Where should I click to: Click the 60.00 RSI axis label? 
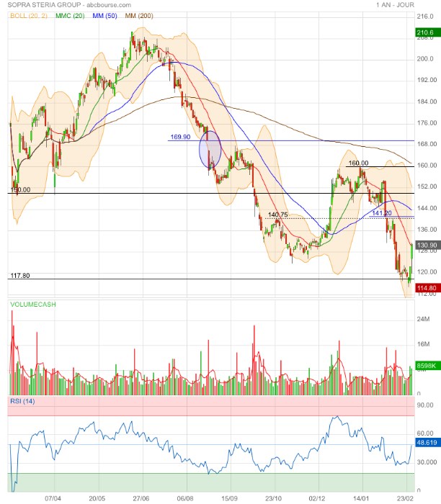coord(425,433)
